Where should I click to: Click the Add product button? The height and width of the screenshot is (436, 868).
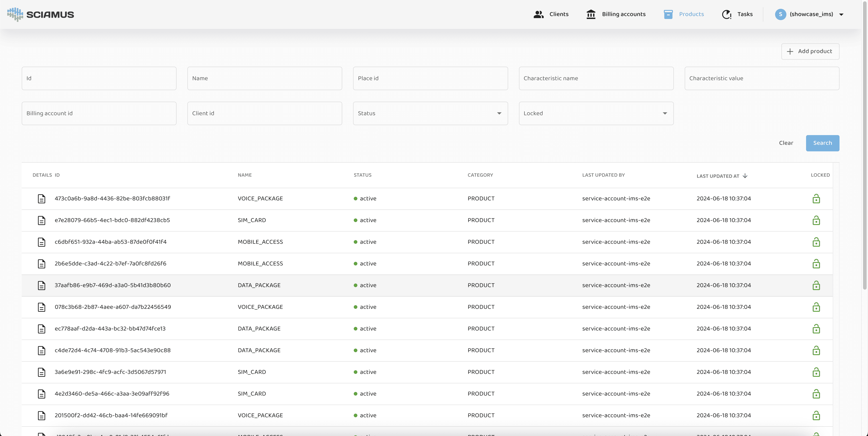click(810, 51)
